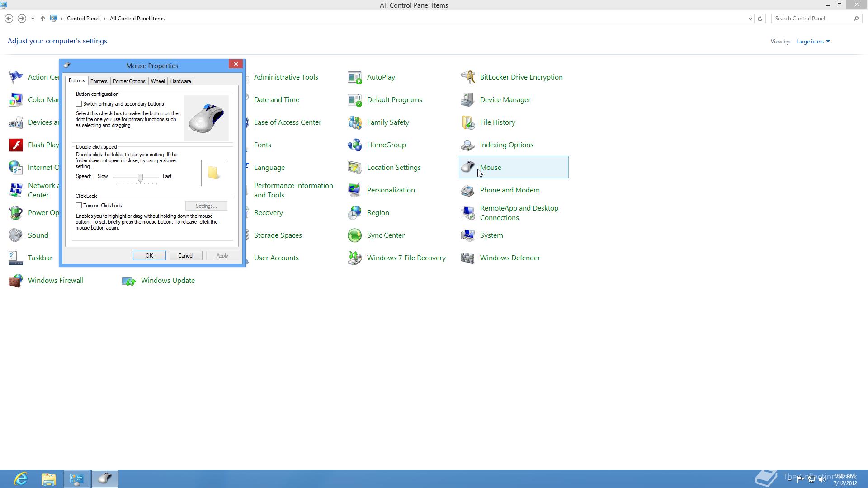Open the Language link

269,168
